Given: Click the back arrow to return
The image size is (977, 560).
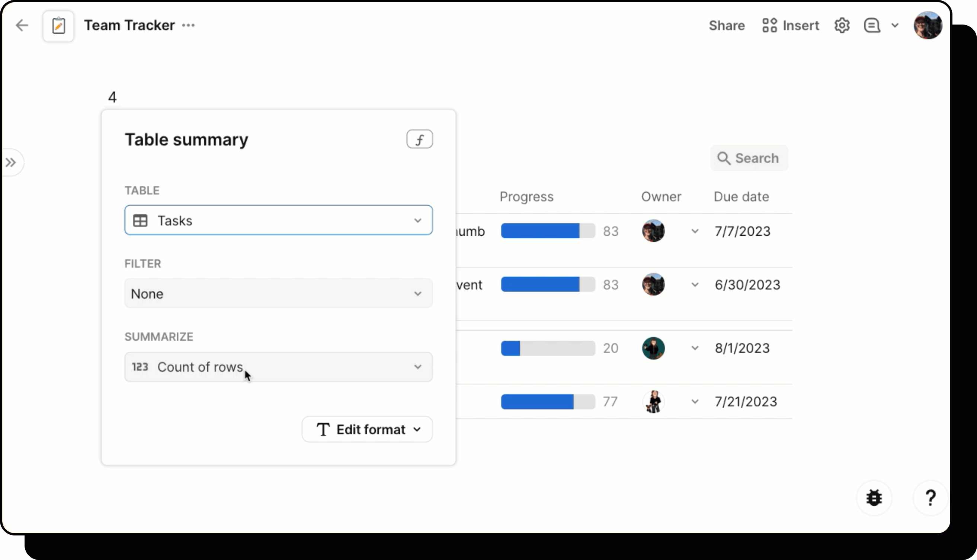Looking at the screenshot, I should pos(22,25).
